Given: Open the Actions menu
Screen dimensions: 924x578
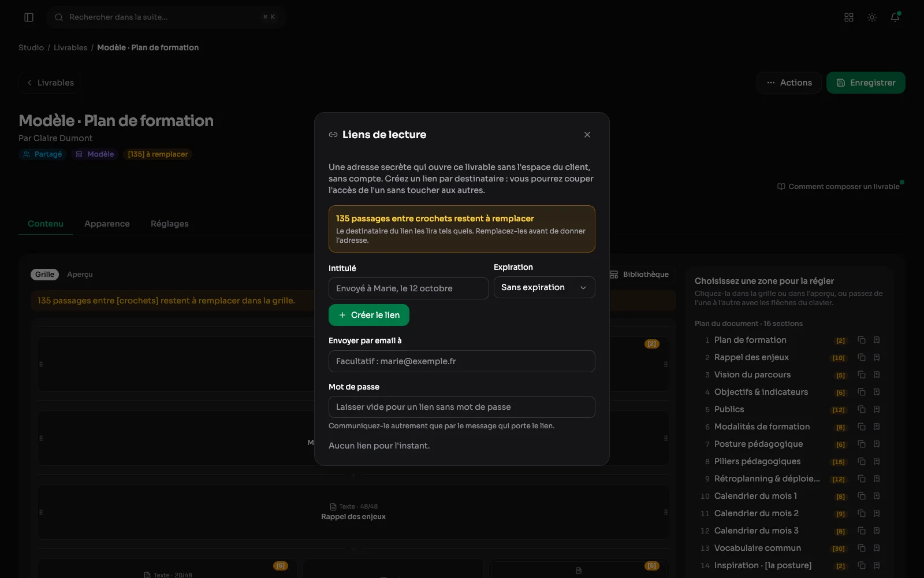Looking at the screenshot, I should coord(789,83).
